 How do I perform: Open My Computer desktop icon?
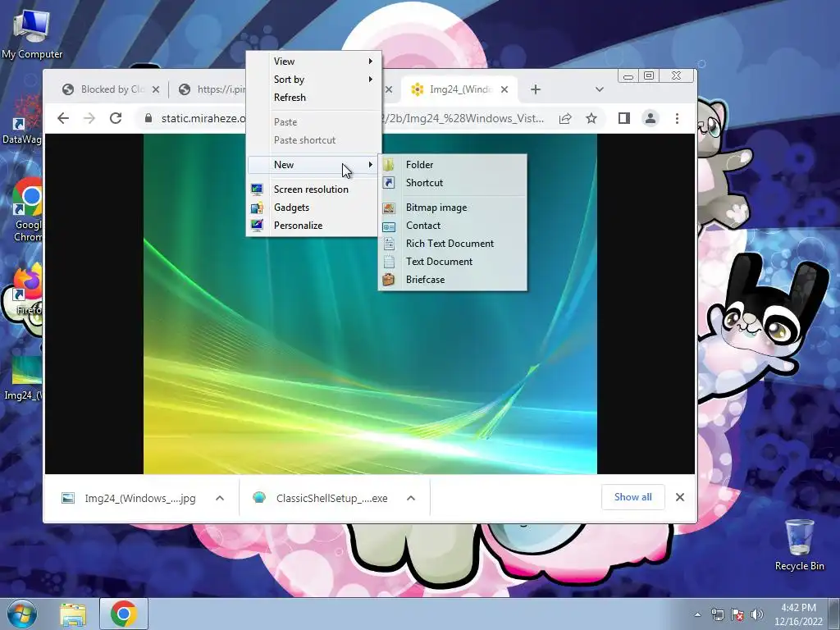32,34
